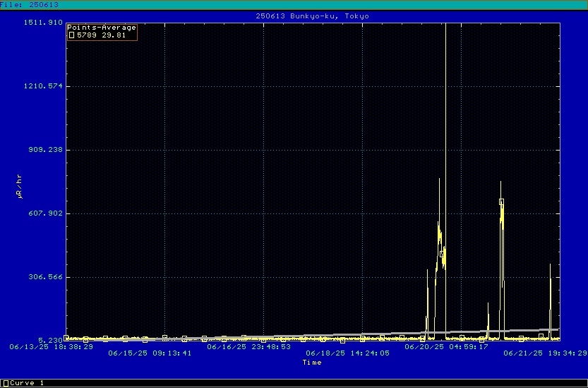
Task: Click the 06/21/25 19:34:29 end timestamp
Action: [544, 353]
